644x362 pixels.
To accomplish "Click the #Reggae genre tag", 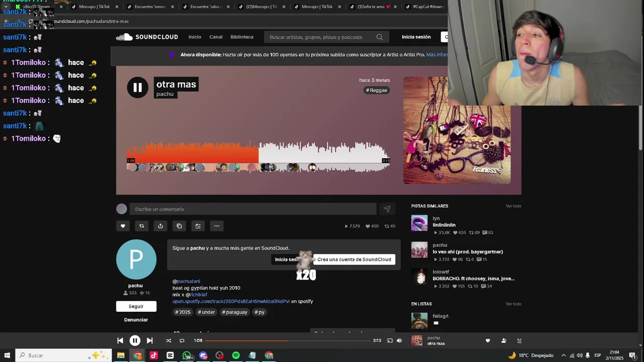I will pyautogui.click(x=376, y=90).
